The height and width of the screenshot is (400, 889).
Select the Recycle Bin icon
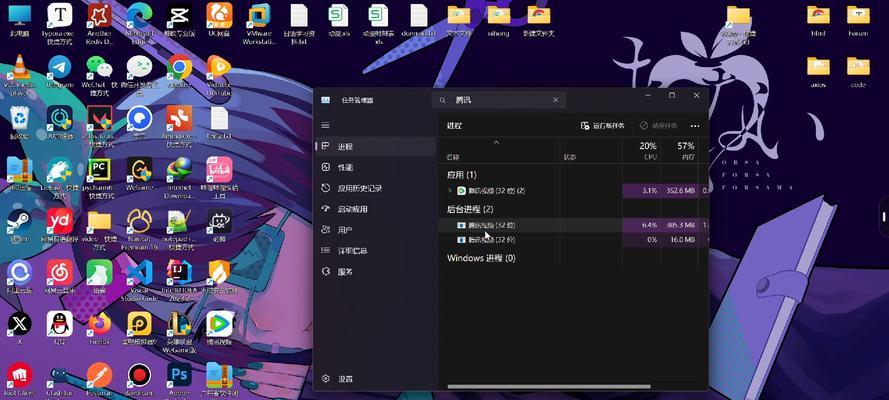point(19,118)
